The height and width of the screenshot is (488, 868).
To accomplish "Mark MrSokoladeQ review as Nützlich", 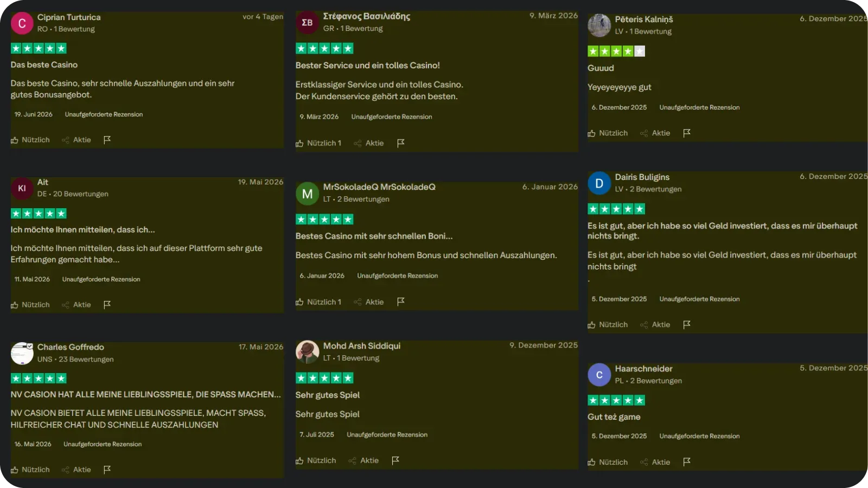I will pos(318,302).
